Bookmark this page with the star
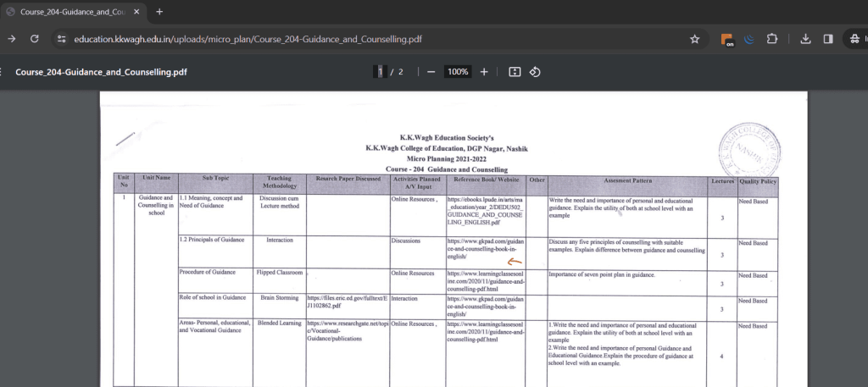The image size is (868, 387). coord(695,39)
